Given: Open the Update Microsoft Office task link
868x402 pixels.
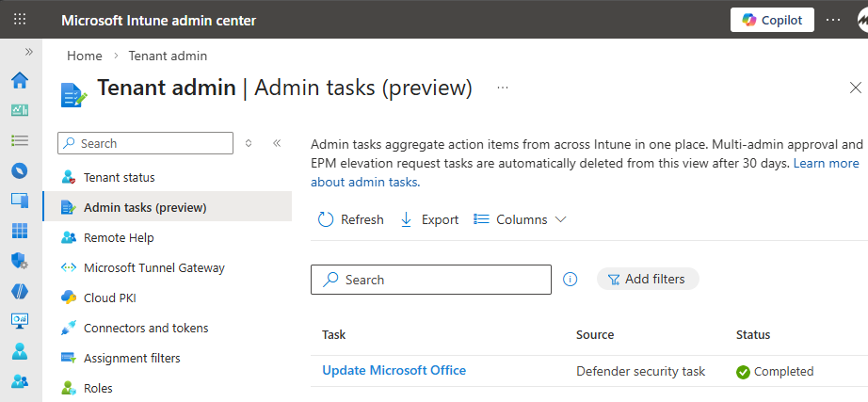Looking at the screenshot, I should click(394, 370).
